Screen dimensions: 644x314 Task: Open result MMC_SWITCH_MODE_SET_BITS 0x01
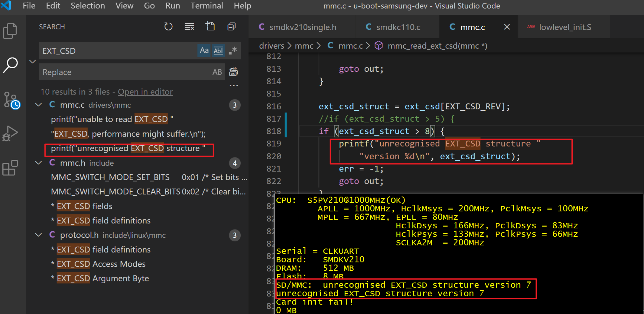tap(149, 177)
